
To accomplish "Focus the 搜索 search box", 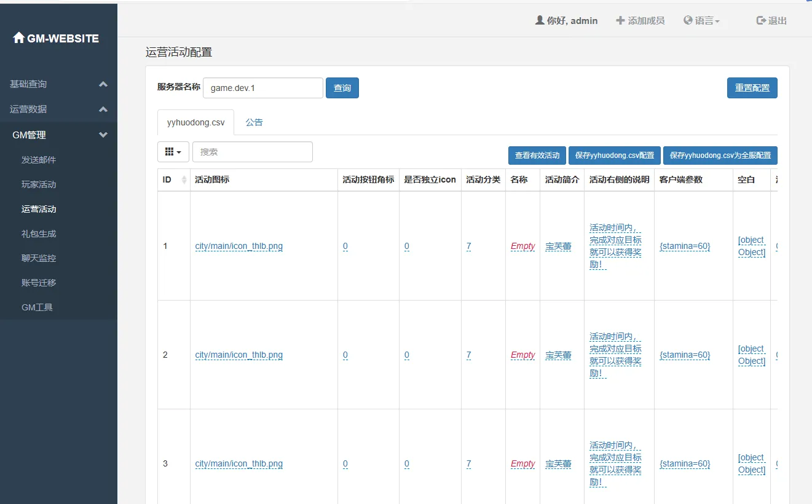I will pyautogui.click(x=253, y=152).
